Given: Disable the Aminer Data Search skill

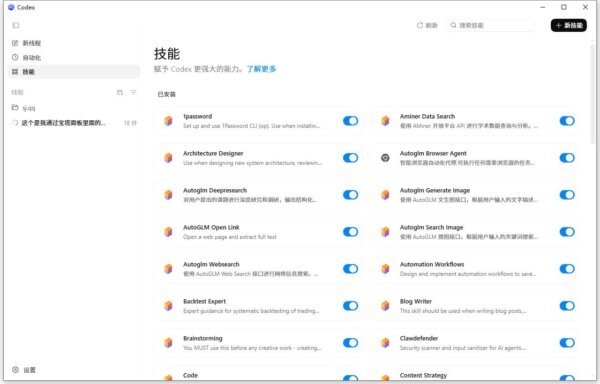Looking at the screenshot, I should pos(567,121).
